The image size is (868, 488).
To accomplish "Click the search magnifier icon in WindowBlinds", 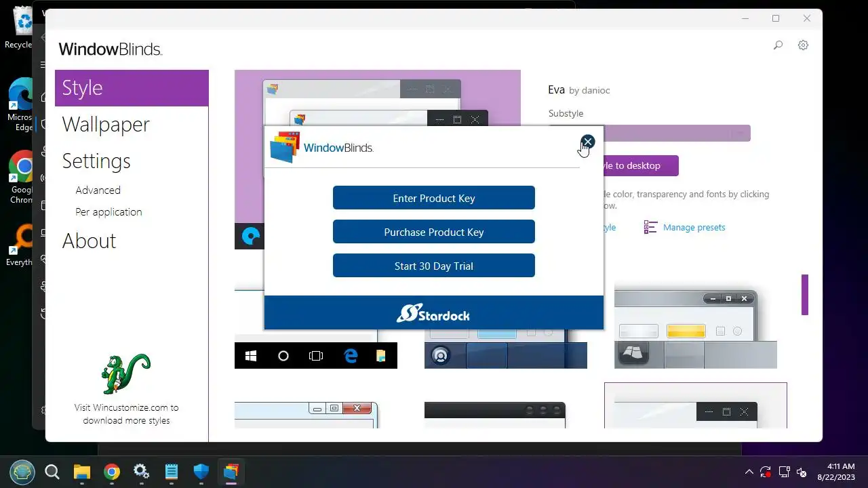I will [x=778, y=45].
